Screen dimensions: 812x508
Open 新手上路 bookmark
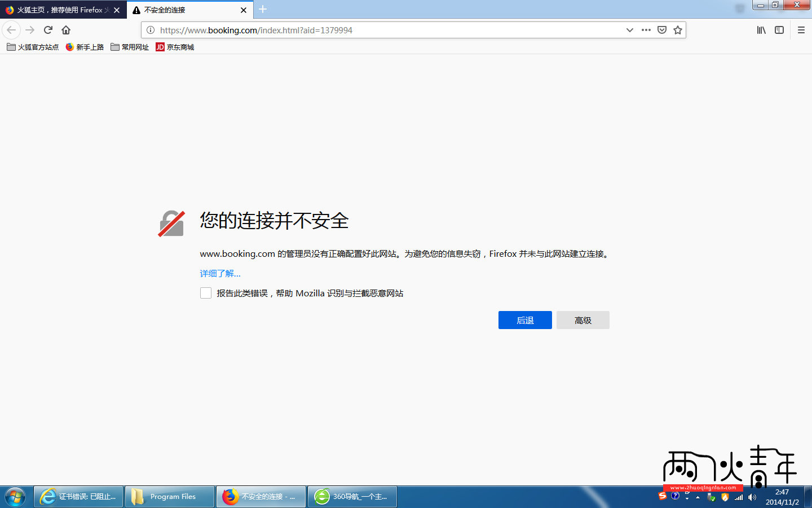click(x=85, y=47)
